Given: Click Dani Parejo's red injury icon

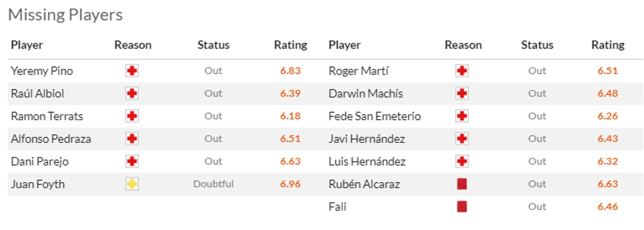Looking at the screenshot, I should click(132, 161).
